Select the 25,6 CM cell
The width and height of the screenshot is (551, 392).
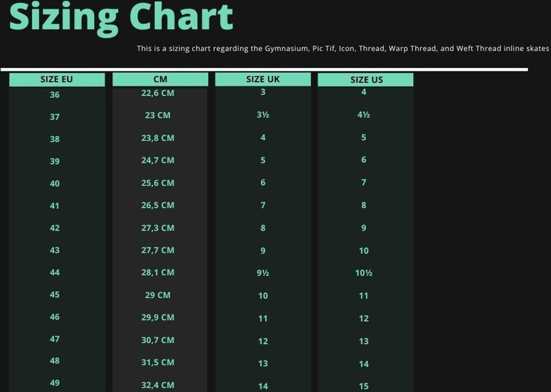pyautogui.click(x=158, y=183)
